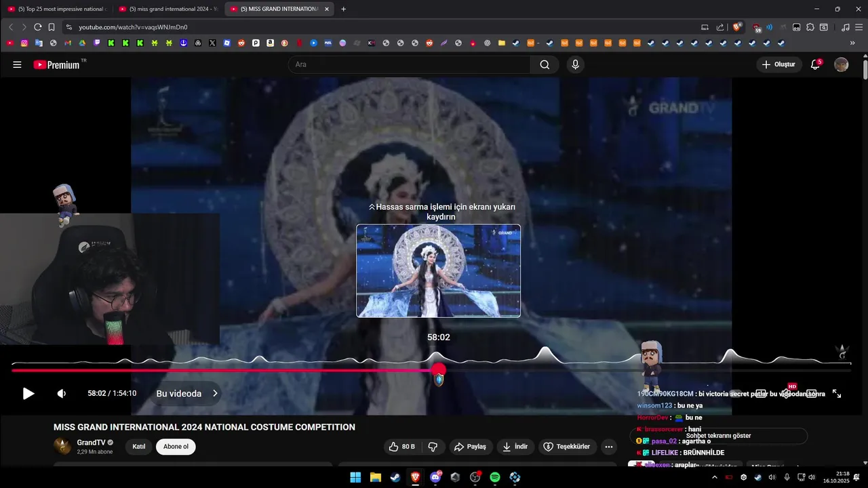The image size is (868, 488).
Task: Open Steam from the taskbar
Action: tap(395, 477)
